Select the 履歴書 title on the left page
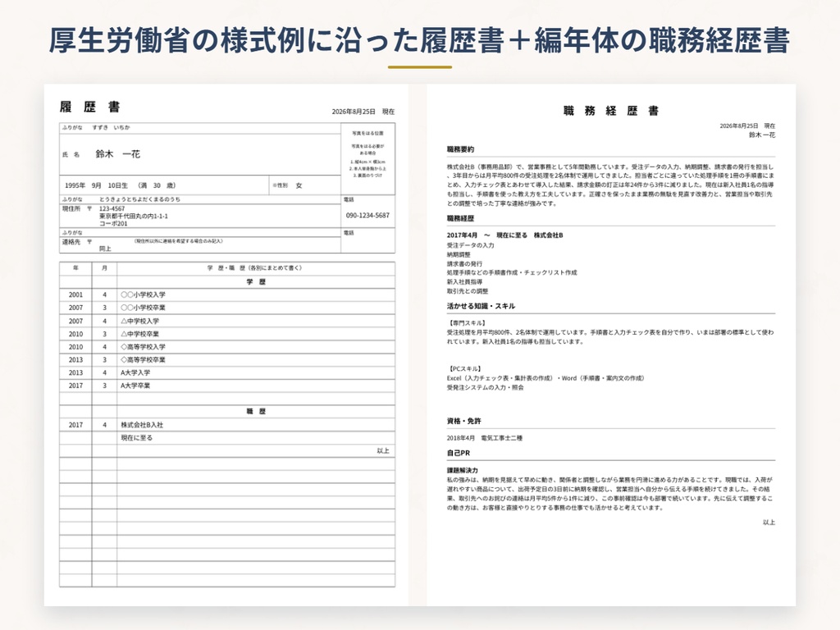This screenshot has height=630, width=840. click(x=90, y=107)
